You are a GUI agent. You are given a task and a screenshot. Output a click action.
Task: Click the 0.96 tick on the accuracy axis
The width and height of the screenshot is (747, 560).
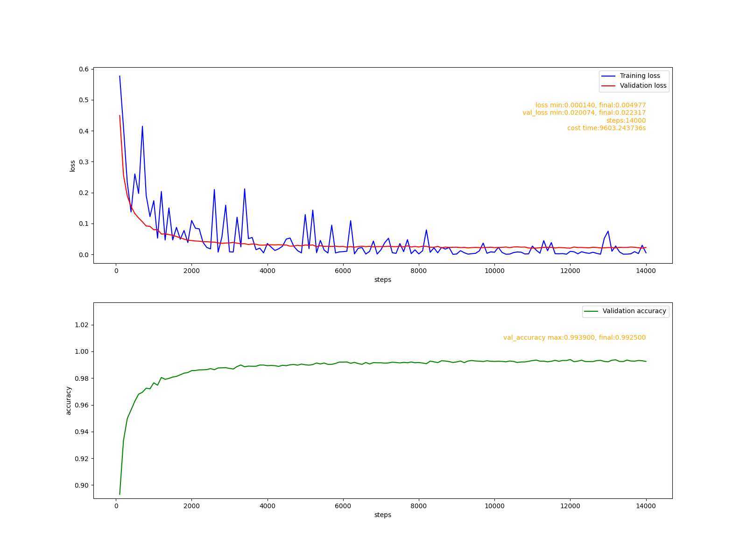(82, 405)
